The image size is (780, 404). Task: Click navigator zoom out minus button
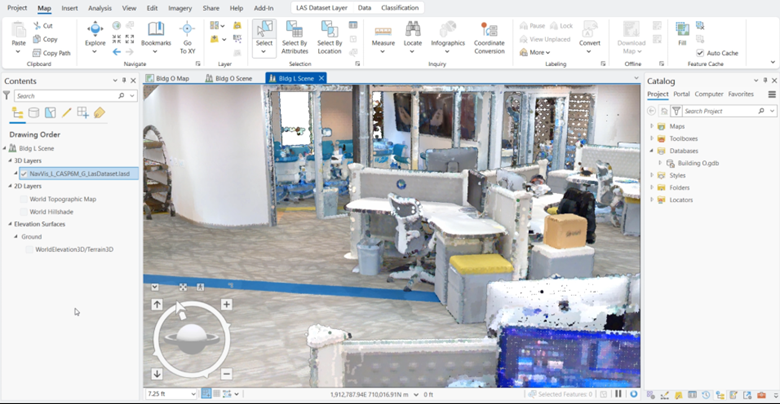tap(226, 374)
